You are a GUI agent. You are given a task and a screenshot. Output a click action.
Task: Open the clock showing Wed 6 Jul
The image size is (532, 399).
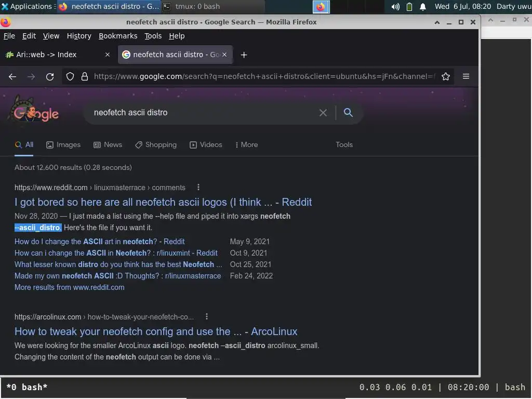pyautogui.click(x=462, y=6)
